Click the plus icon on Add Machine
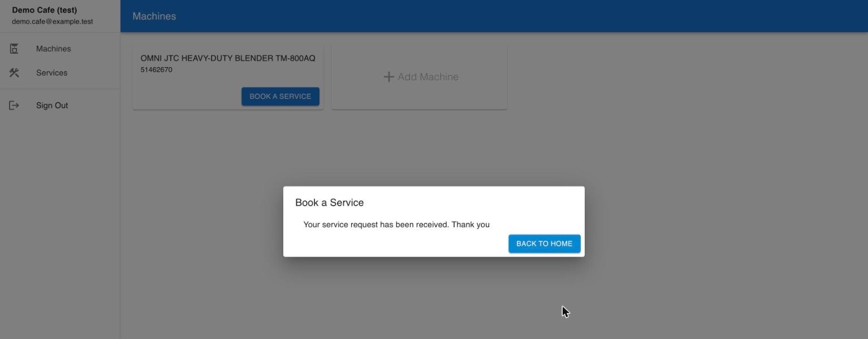 pyautogui.click(x=388, y=77)
